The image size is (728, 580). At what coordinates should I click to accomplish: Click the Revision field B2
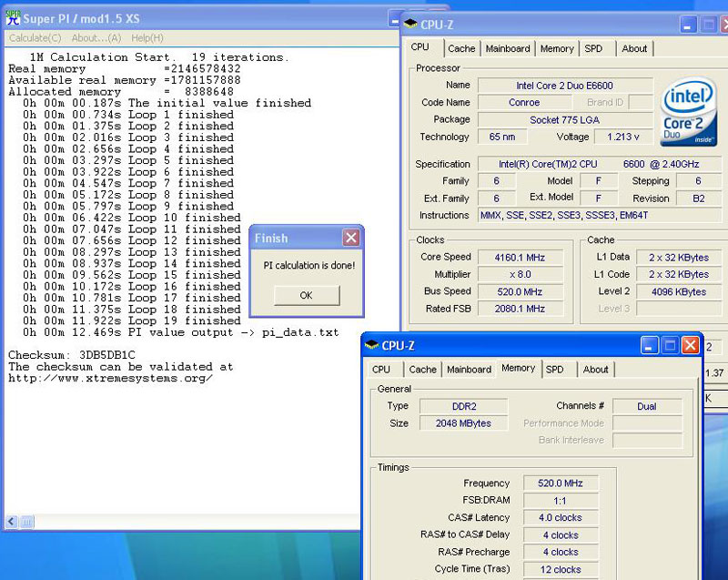(699, 198)
